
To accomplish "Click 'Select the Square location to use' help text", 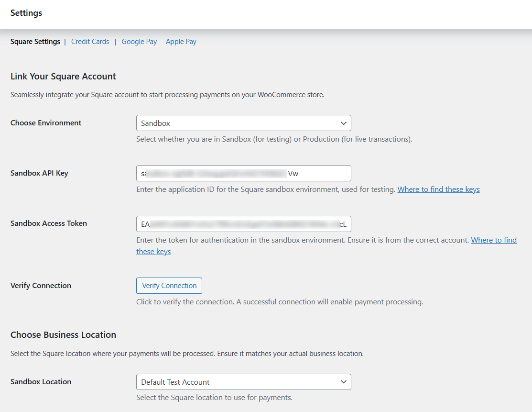I will 215,397.
